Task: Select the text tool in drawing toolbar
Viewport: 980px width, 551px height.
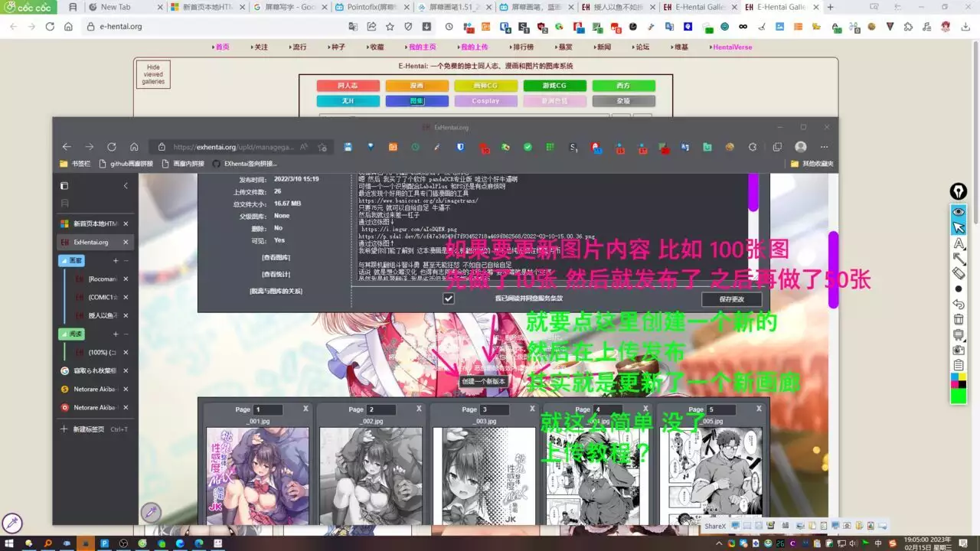Action: point(958,243)
